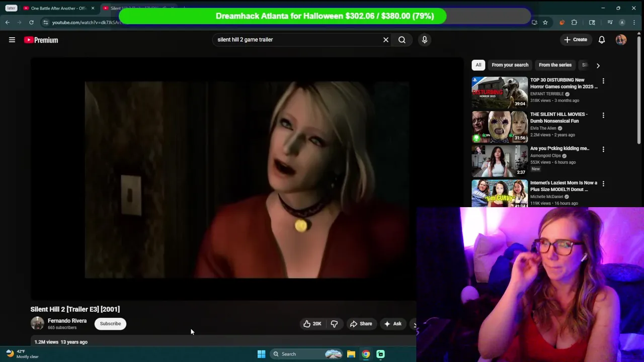The width and height of the screenshot is (644, 362).
Task: Open the later tab group
Action: (x=11, y=8)
